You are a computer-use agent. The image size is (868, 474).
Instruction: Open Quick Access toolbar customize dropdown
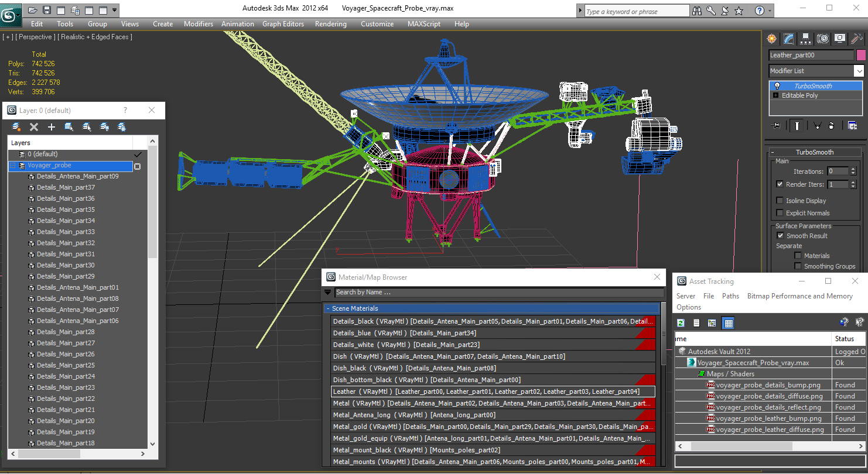[114, 11]
